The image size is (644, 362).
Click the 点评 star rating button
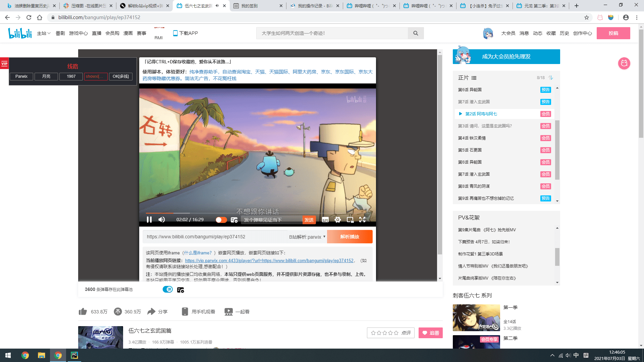[391, 333]
